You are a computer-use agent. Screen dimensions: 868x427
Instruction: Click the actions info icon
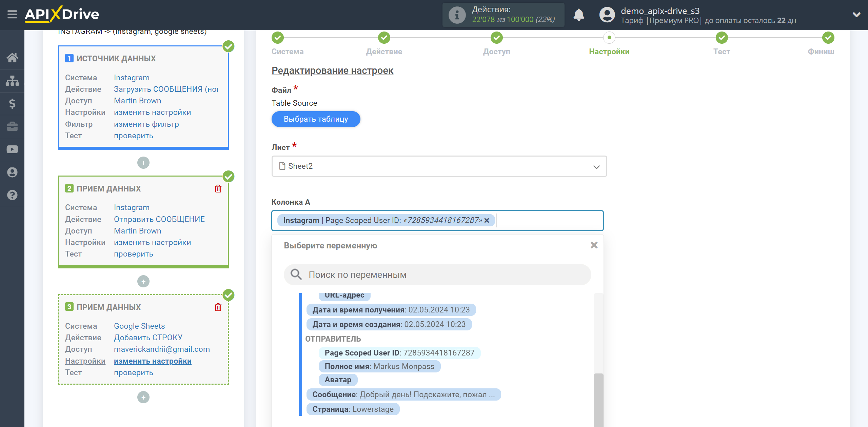pyautogui.click(x=457, y=15)
